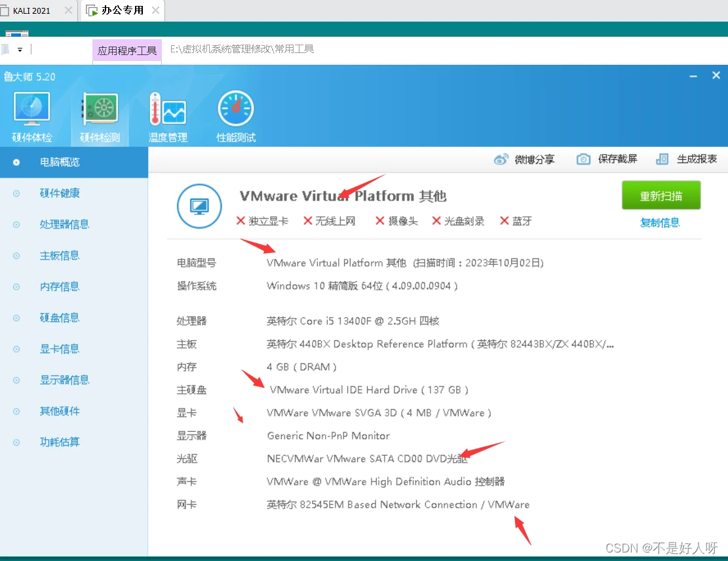
Task: Click the Generic Non-PnP Monitor value
Action: point(328,436)
